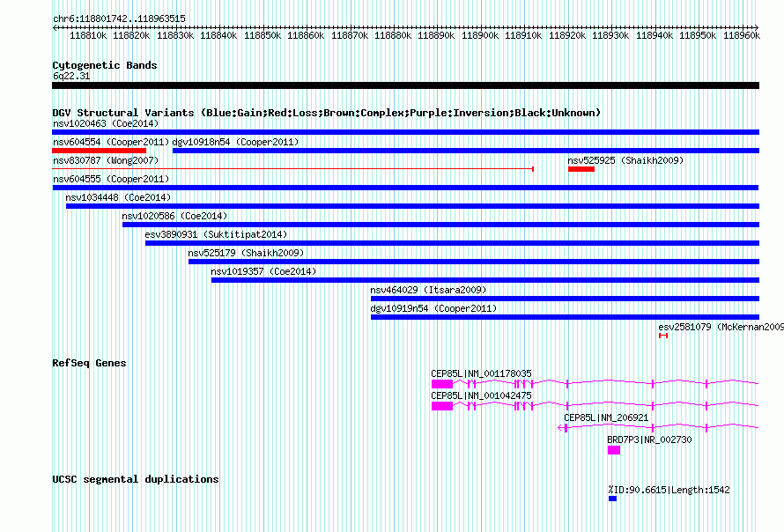Click the blue gain bar of nsv525179
The height and width of the screenshot is (532, 784).
click(x=474, y=262)
